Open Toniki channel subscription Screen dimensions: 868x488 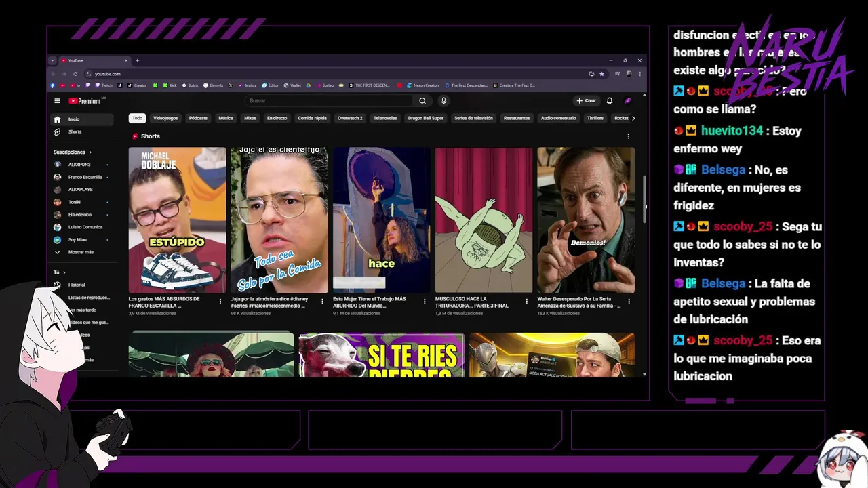click(82, 202)
